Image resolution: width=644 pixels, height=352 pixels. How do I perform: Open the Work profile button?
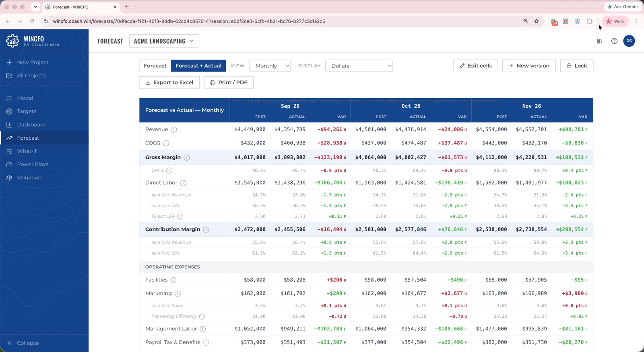point(615,21)
